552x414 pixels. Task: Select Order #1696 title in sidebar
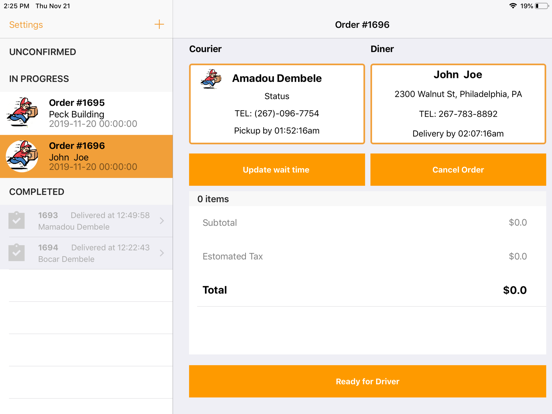(x=77, y=145)
